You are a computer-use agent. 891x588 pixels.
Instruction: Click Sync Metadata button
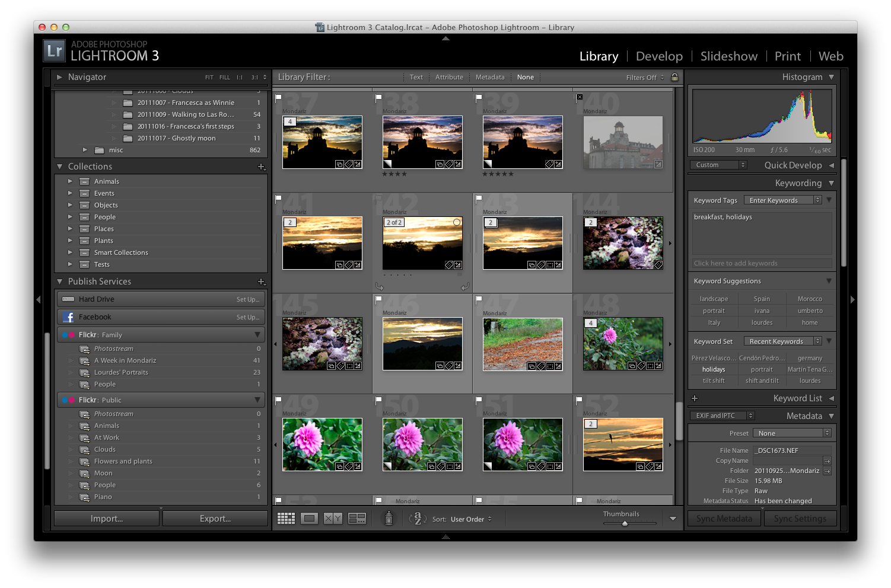pos(724,519)
